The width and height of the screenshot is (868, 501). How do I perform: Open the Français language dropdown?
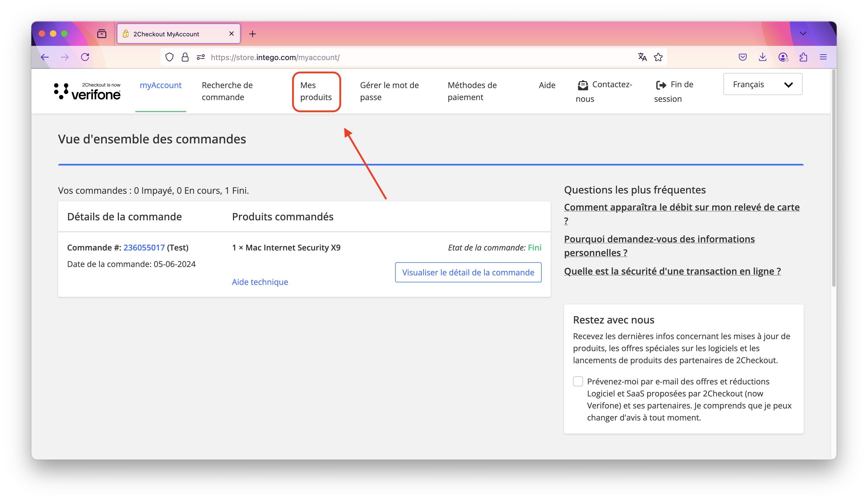click(762, 84)
